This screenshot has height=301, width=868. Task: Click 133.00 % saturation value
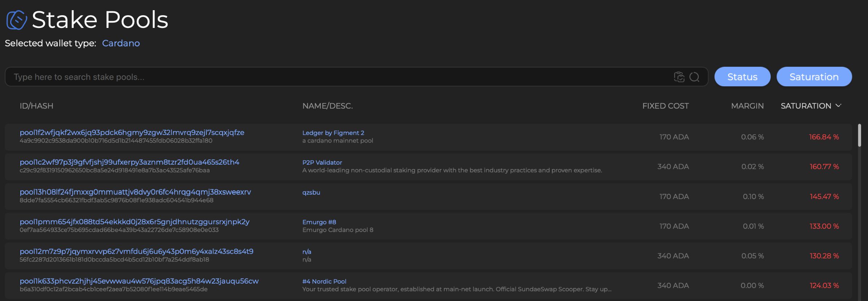824,226
